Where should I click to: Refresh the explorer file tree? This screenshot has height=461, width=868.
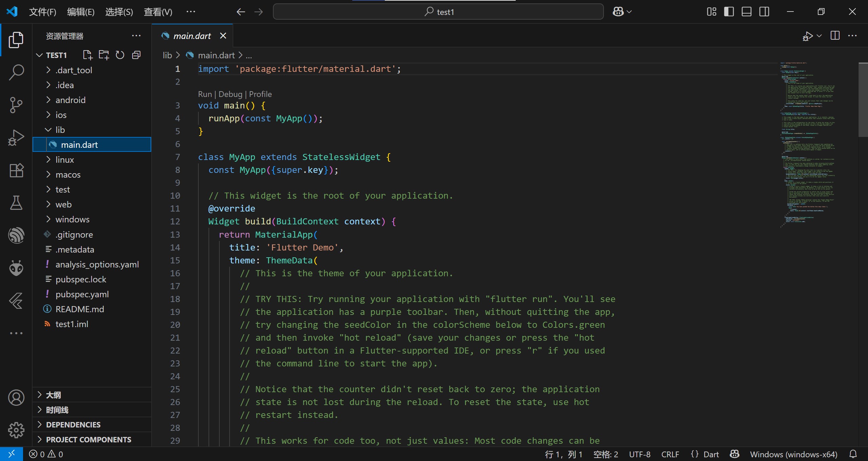(x=120, y=55)
